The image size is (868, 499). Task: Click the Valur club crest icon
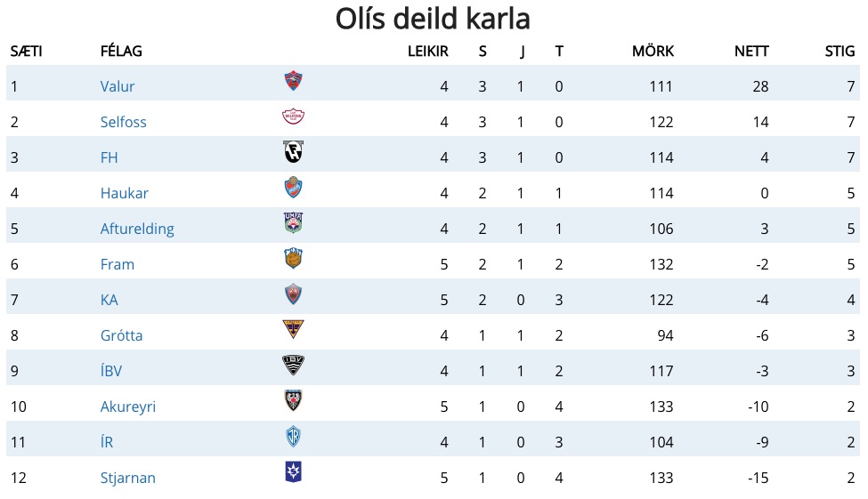293,82
